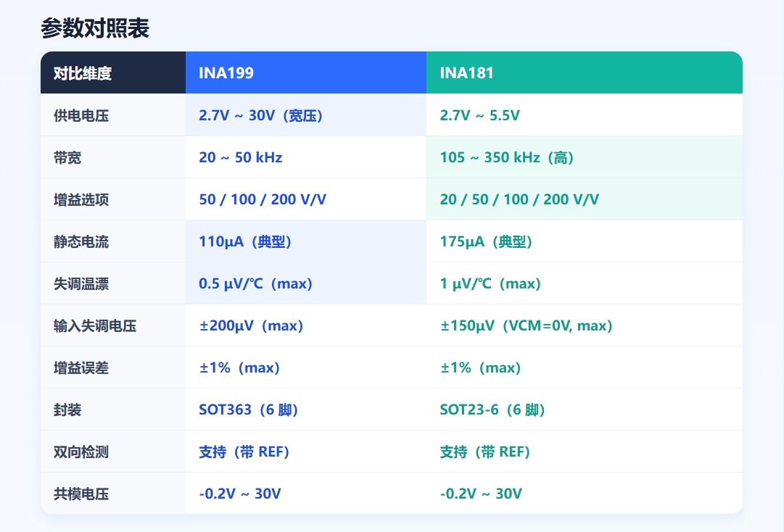This screenshot has height=532, width=784.
Task: Click the cell 105 ~ 350 kHz（高）
Action: [585, 157]
